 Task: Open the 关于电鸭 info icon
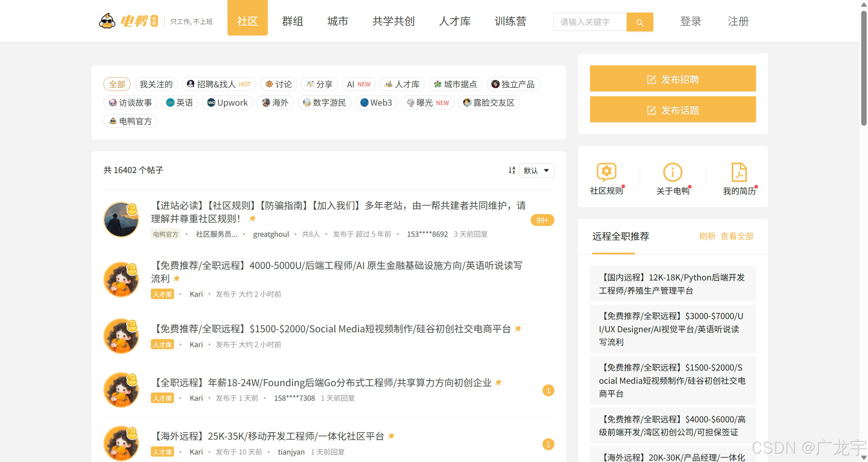[673, 172]
